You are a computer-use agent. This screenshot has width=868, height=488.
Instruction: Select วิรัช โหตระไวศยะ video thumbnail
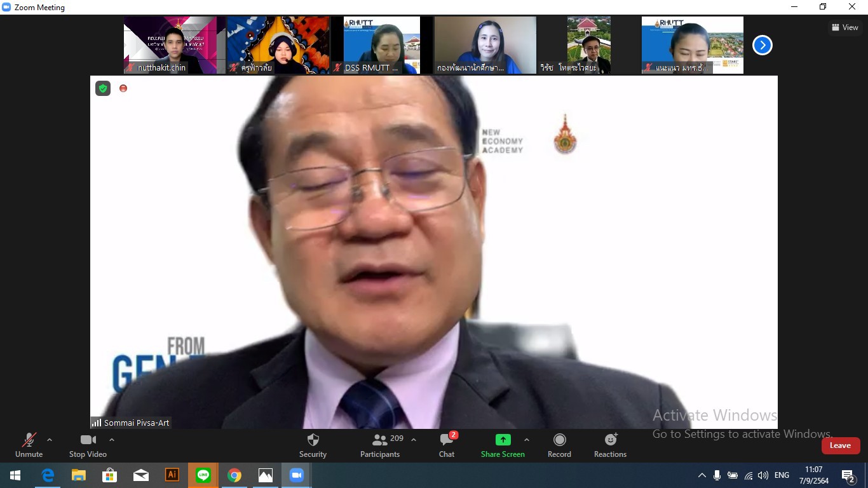tap(589, 45)
